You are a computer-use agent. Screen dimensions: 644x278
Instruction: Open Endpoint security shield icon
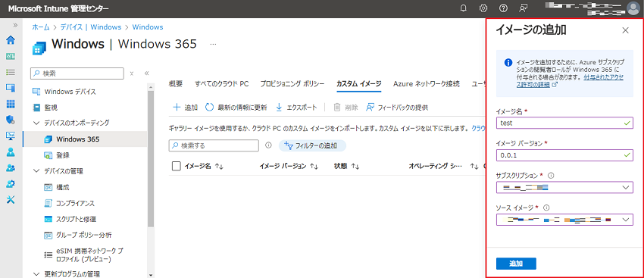coord(11,120)
